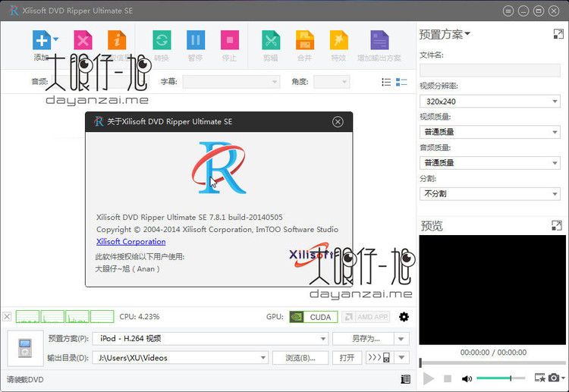Click the Browse (浏览(B)...) button

[x=300, y=358]
